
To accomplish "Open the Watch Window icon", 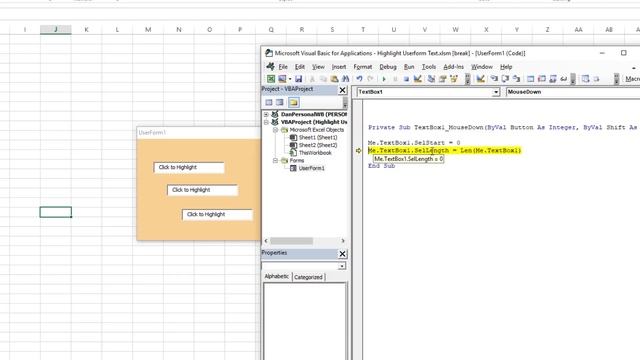I will click(553, 79).
